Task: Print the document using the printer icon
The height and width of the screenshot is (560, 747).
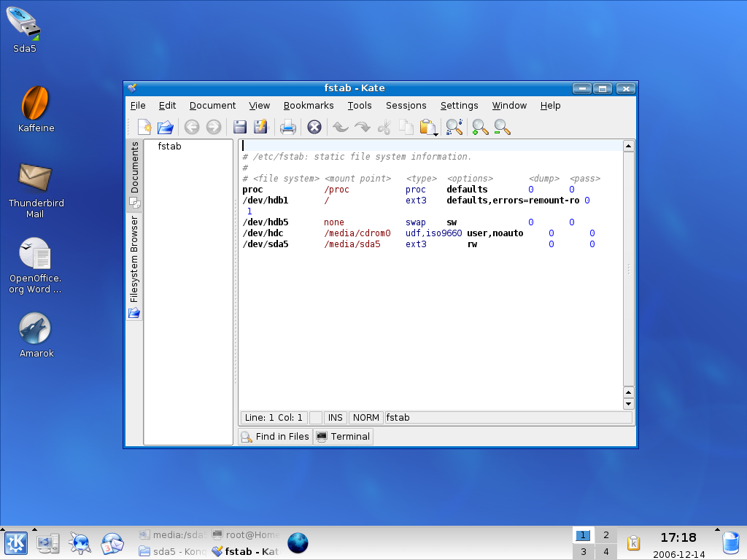Action: coord(288,128)
